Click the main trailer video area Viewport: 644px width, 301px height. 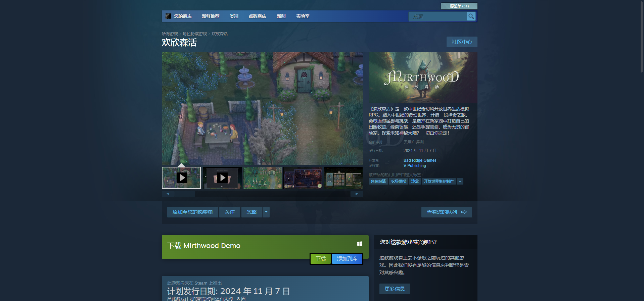click(263, 108)
